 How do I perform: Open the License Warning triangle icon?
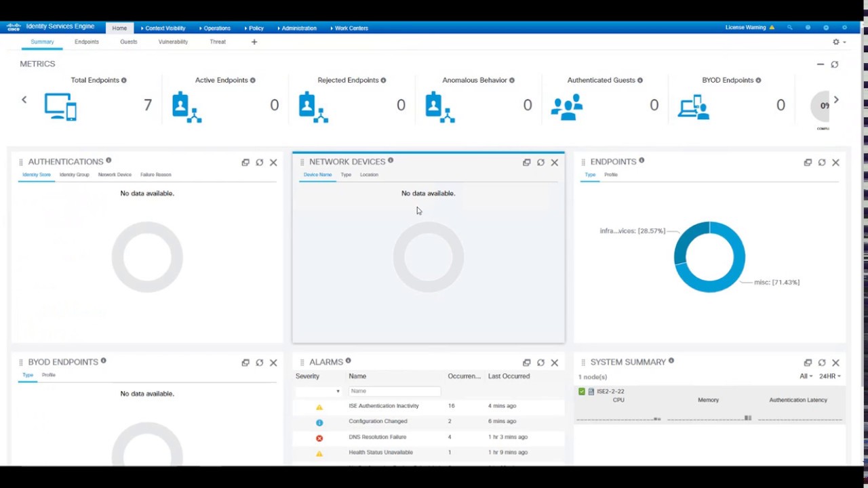[x=772, y=28]
